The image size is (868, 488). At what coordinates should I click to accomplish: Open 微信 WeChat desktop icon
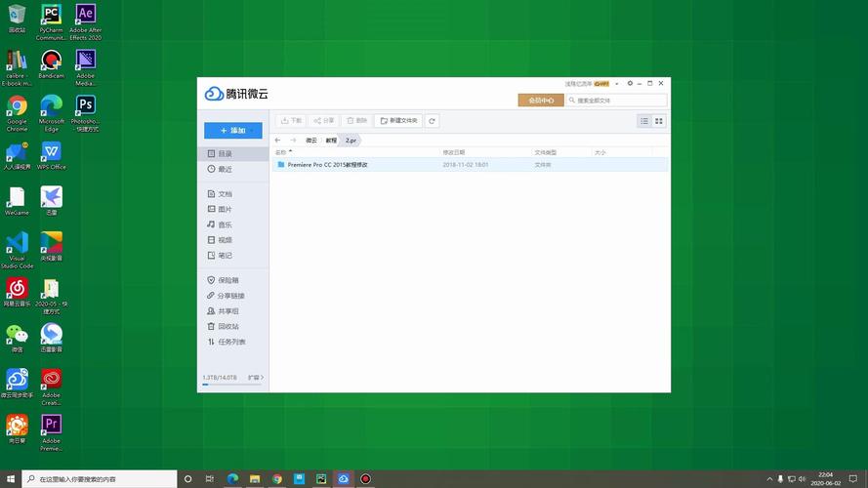pos(18,338)
